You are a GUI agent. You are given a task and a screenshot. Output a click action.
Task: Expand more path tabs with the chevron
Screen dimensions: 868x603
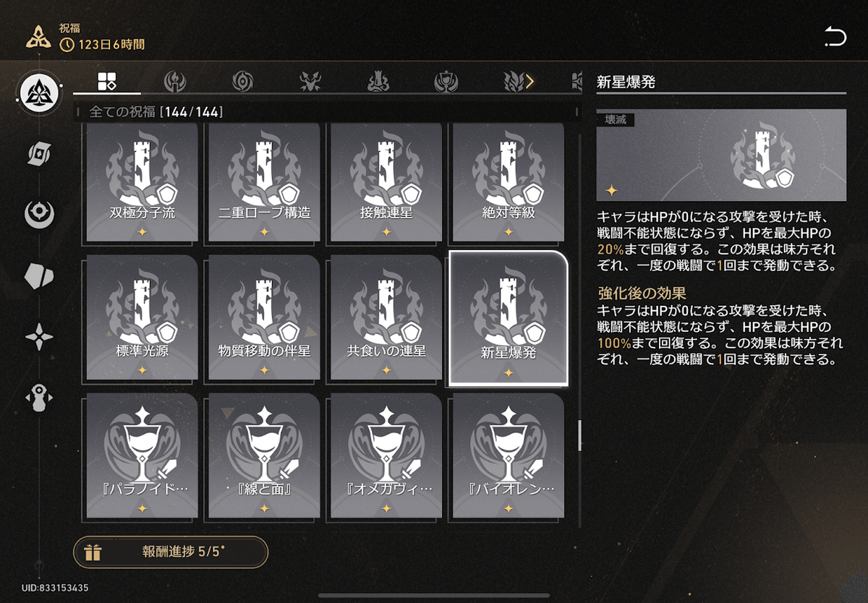click(530, 82)
